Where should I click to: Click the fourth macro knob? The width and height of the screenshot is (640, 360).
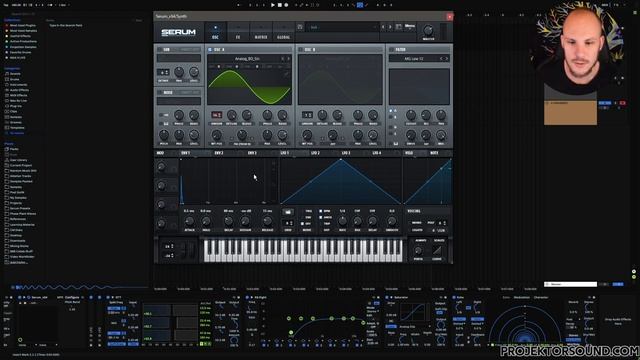(162, 223)
